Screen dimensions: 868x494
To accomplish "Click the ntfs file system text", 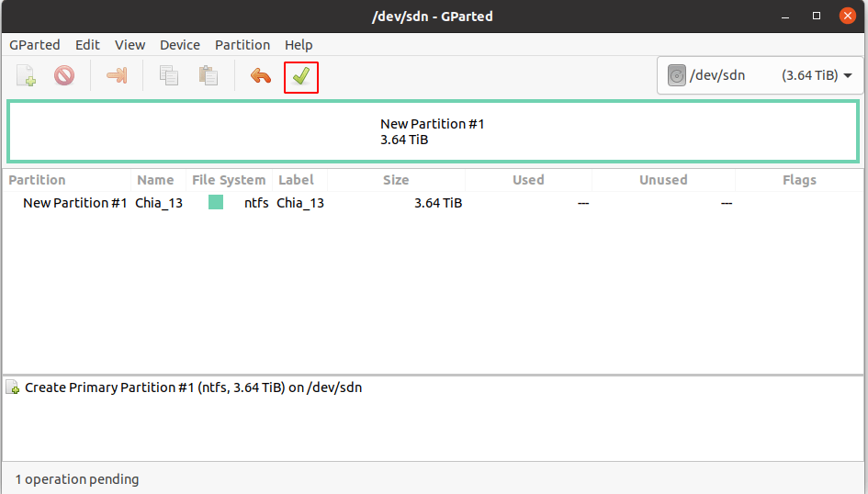I will pyautogui.click(x=256, y=203).
